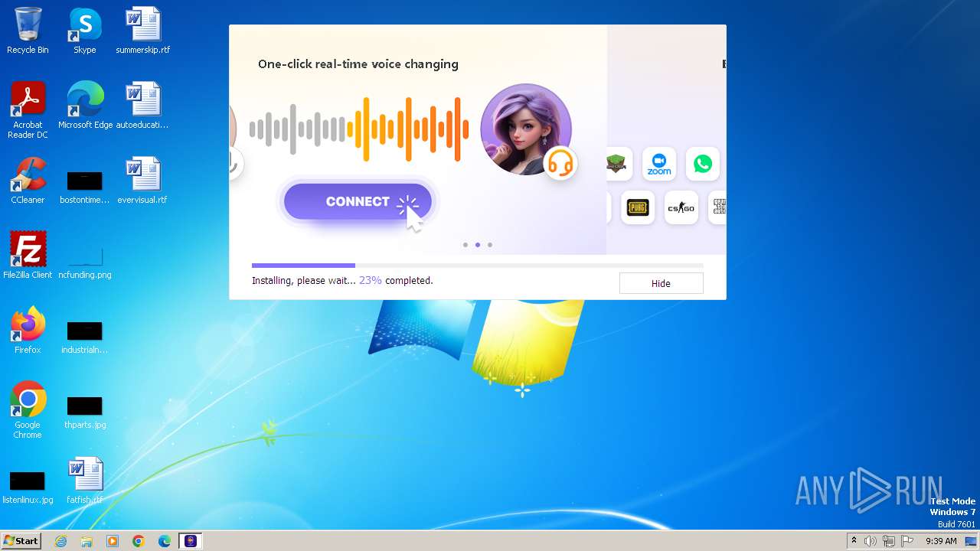Viewport: 980px width, 551px height.
Task: Open the FileZilla Client desktop shortcut
Action: tap(28, 256)
